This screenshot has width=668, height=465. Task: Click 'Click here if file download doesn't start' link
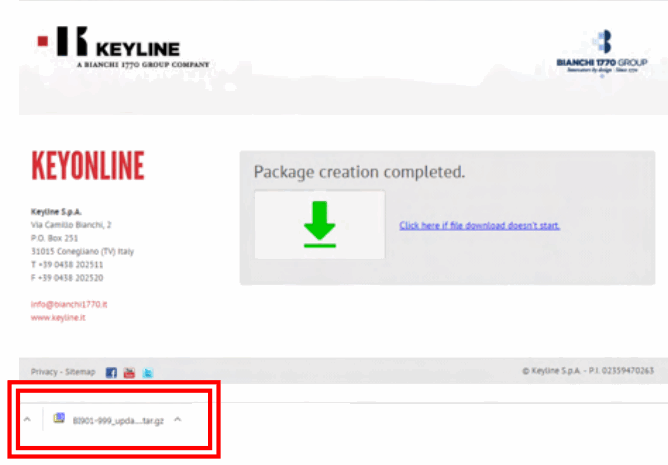(x=480, y=225)
